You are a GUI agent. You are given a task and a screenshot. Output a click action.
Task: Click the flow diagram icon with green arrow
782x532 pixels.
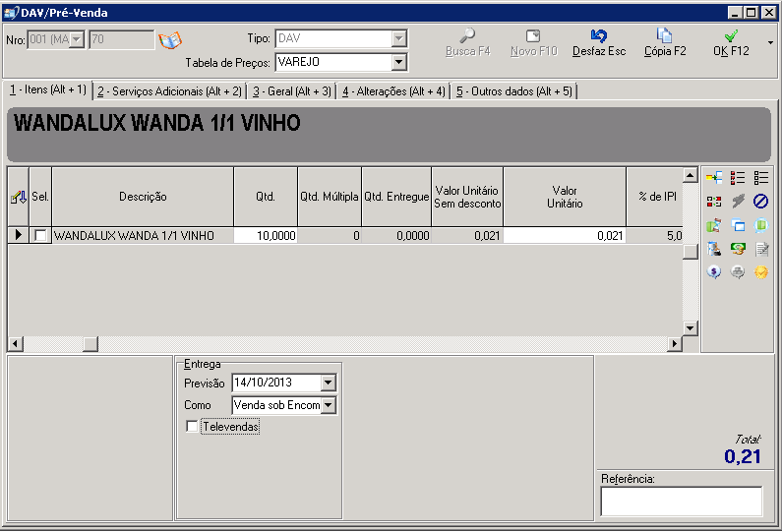tap(714, 178)
